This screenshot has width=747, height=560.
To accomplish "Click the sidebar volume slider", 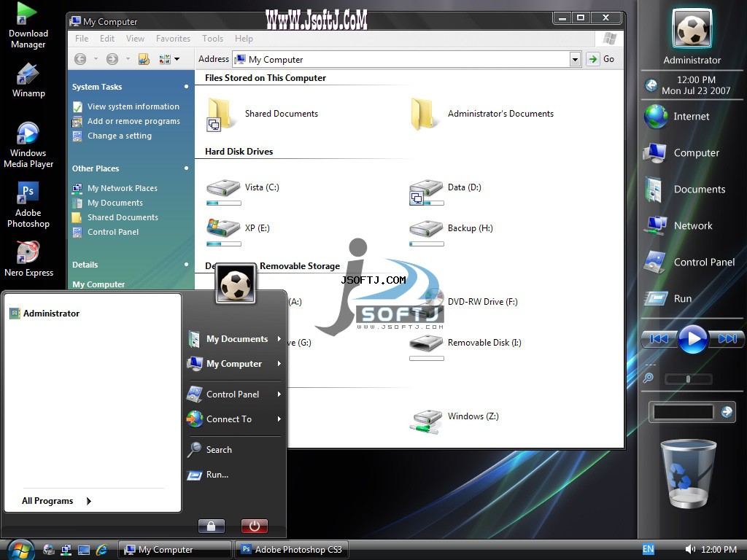I will pos(689,379).
